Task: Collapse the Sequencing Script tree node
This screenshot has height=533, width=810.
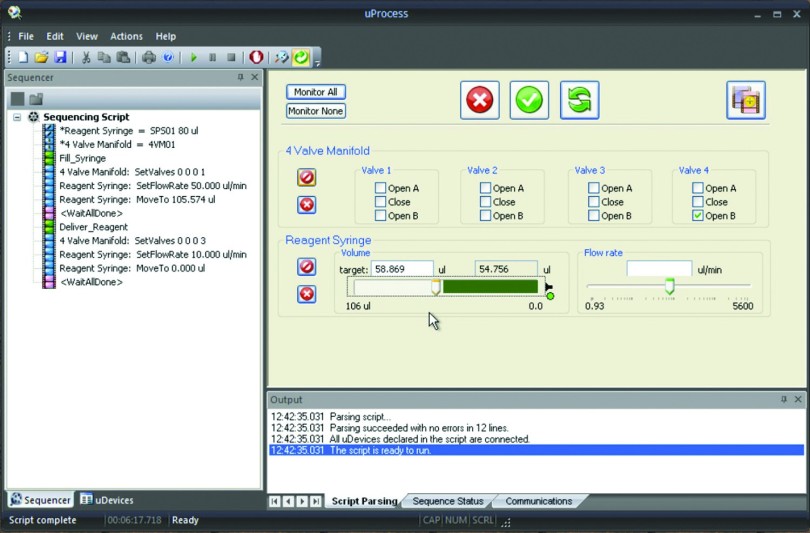Action: tap(17, 117)
